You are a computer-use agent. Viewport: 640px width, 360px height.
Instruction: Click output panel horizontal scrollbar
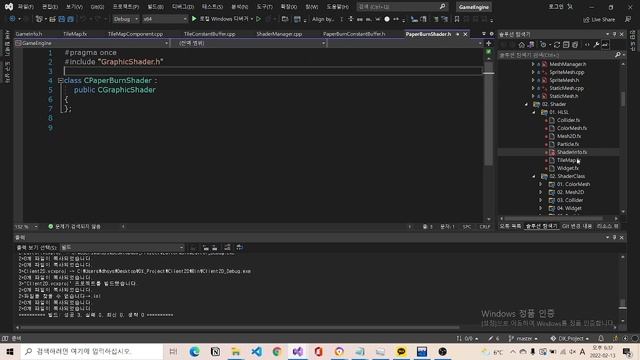[x=240, y=327]
